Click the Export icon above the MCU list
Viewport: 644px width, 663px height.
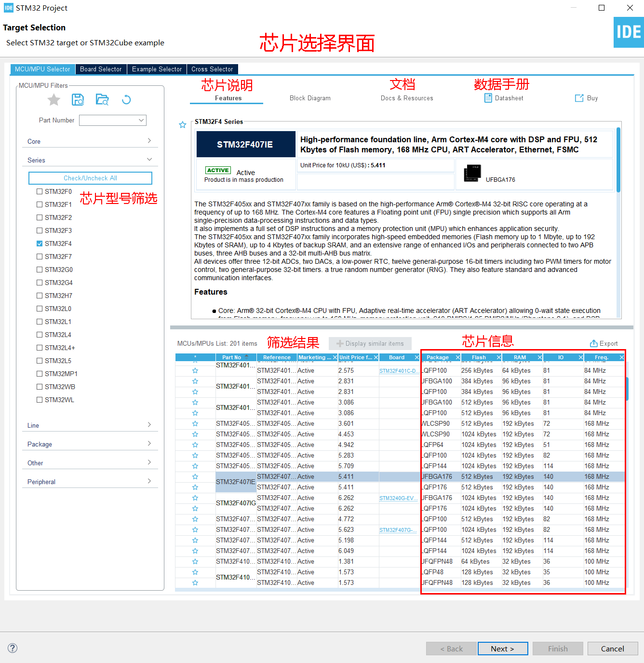coord(594,343)
